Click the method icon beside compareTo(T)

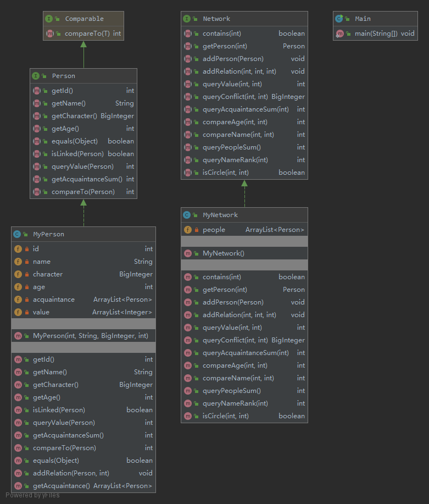click(50, 34)
